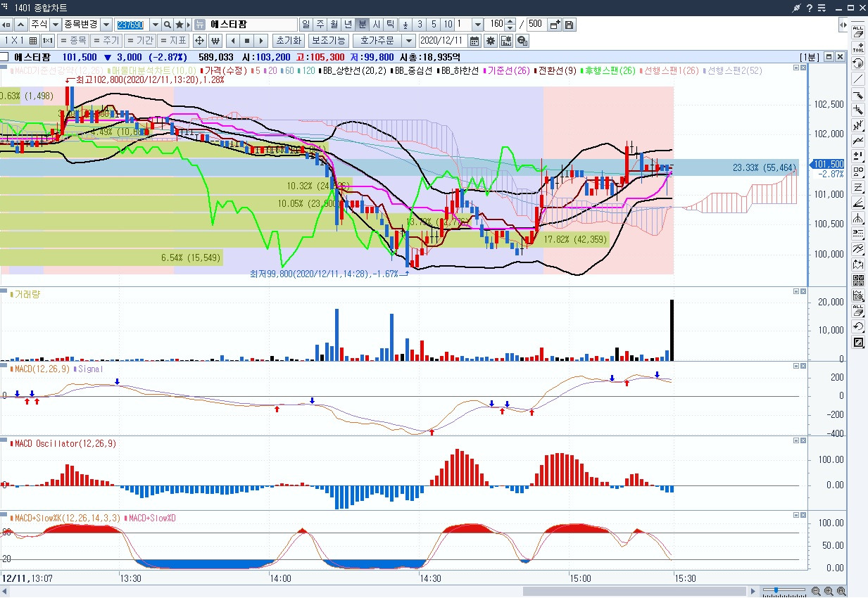
Task: Open chart settings gear icon
Action: tap(491, 41)
